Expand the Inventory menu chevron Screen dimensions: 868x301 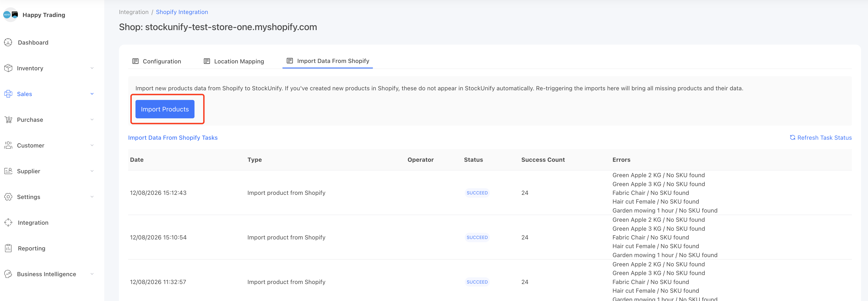[x=92, y=68]
